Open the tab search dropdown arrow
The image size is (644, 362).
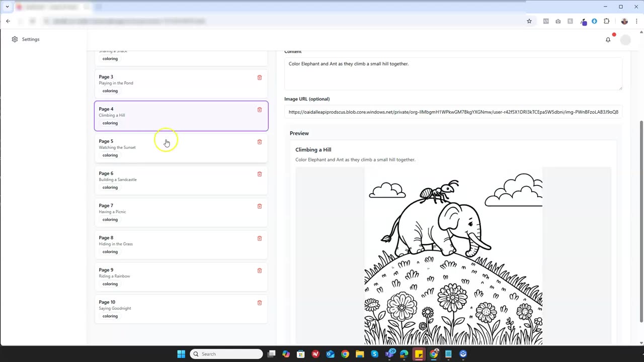pos(7,7)
